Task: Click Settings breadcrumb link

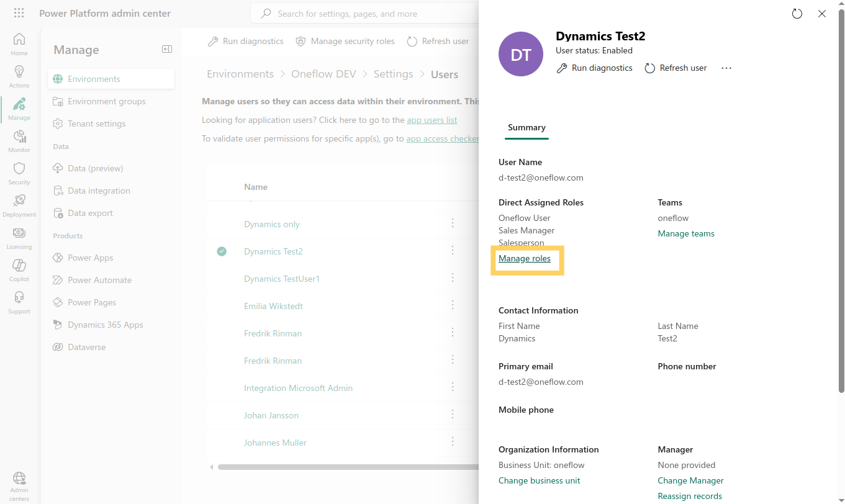Action: click(x=393, y=74)
